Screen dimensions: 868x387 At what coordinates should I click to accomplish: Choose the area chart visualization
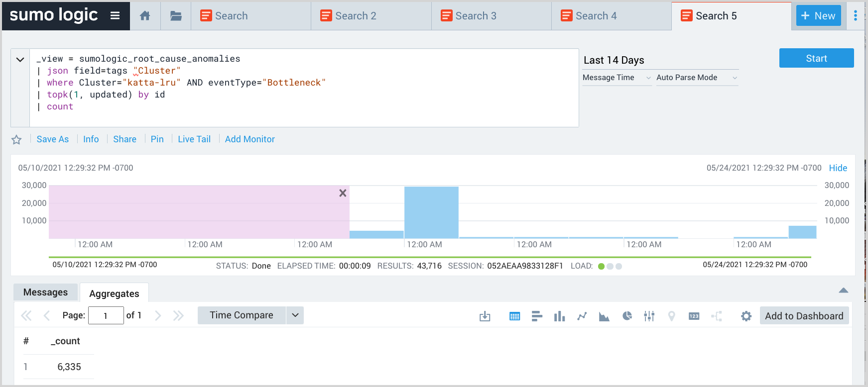(604, 316)
